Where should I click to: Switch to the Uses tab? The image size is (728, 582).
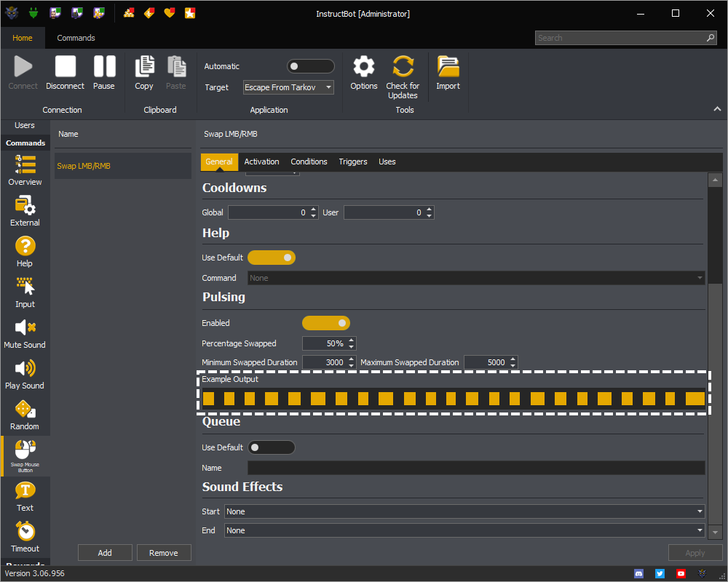pyautogui.click(x=387, y=162)
